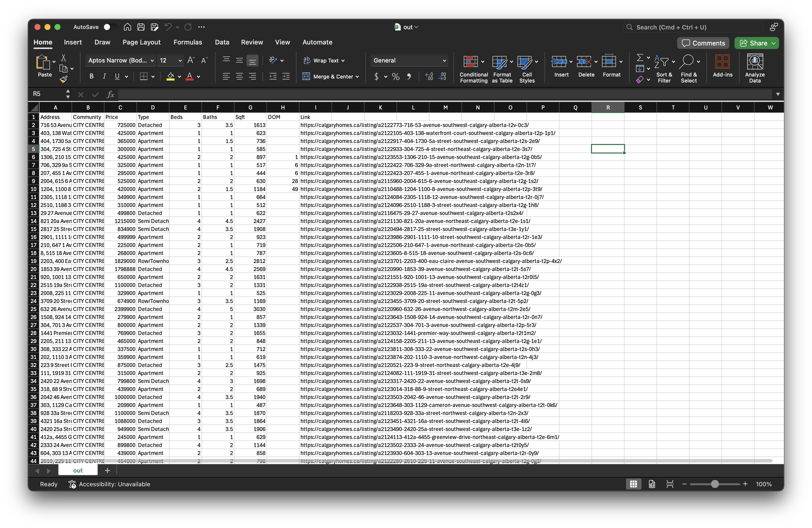This screenshot has height=528, width=812.
Task: Open the Data ribbon tab
Action: coord(222,42)
